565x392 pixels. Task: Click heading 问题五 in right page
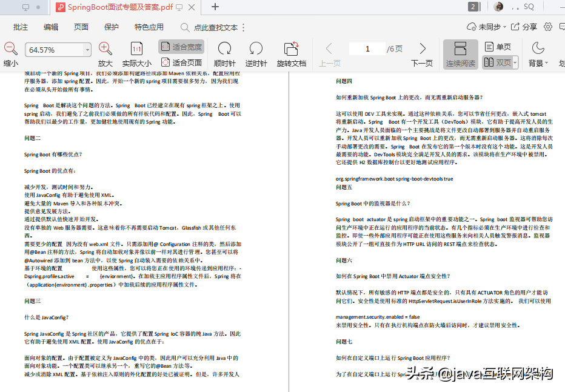point(344,187)
